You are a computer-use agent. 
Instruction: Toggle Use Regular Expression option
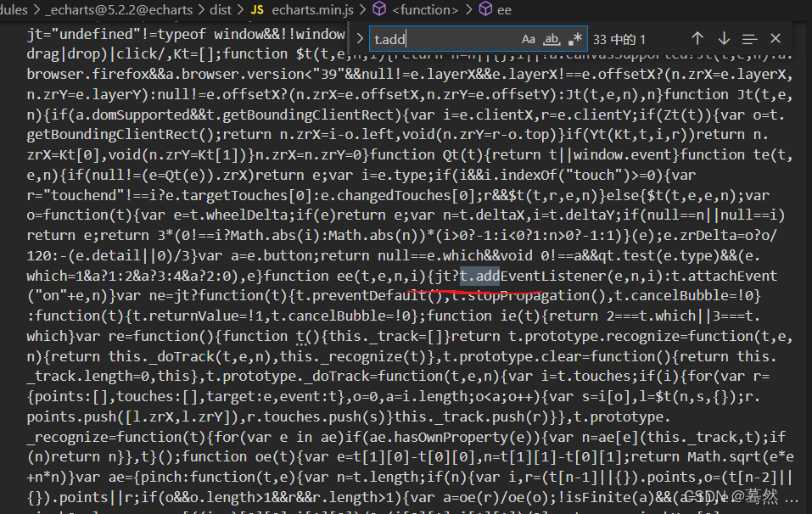(574, 39)
